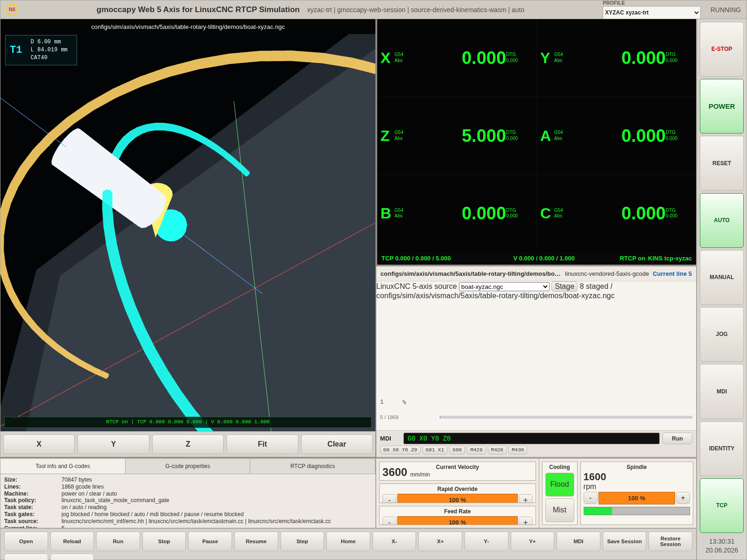Set preview to X view
This screenshot has width=747, height=560.
click(x=39, y=444)
